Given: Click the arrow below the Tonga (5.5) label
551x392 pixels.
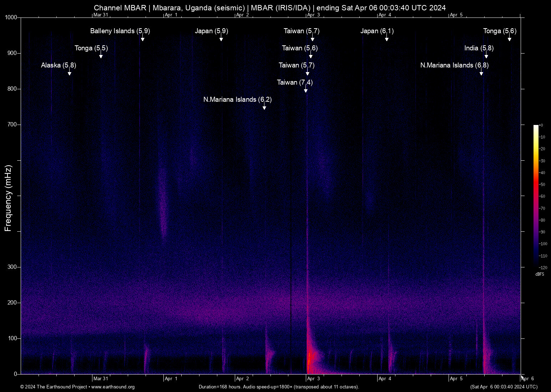Looking at the screenshot, I should (101, 56).
